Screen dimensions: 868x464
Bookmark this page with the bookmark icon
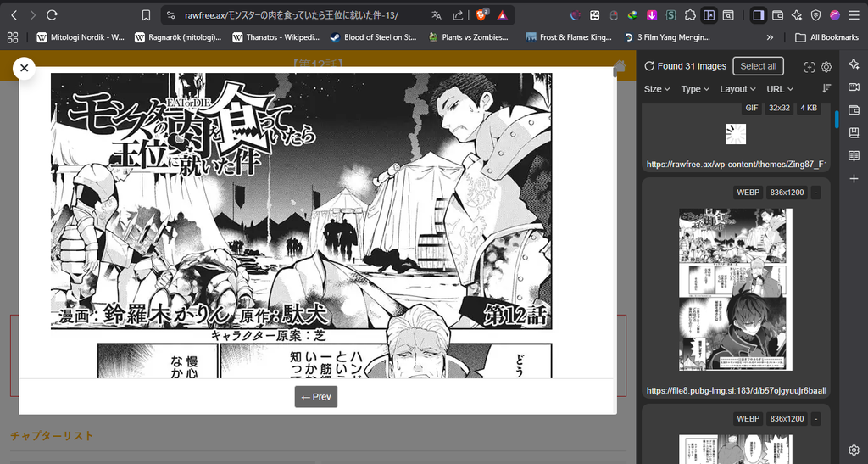tap(146, 15)
